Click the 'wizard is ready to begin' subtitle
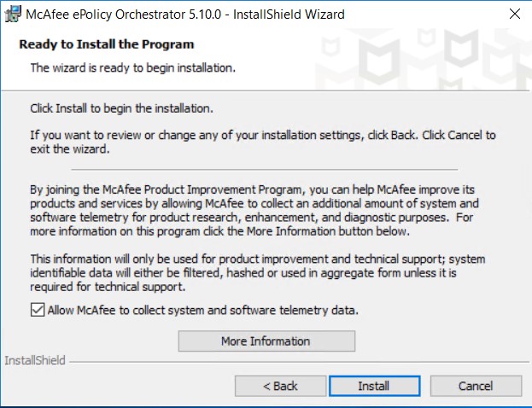The image size is (532, 408). point(133,67)
